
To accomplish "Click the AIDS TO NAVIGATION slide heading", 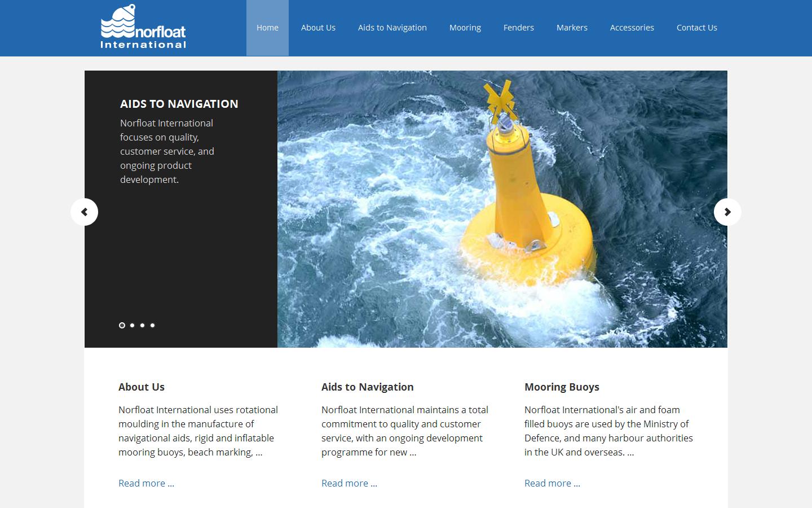I will 179,104.
